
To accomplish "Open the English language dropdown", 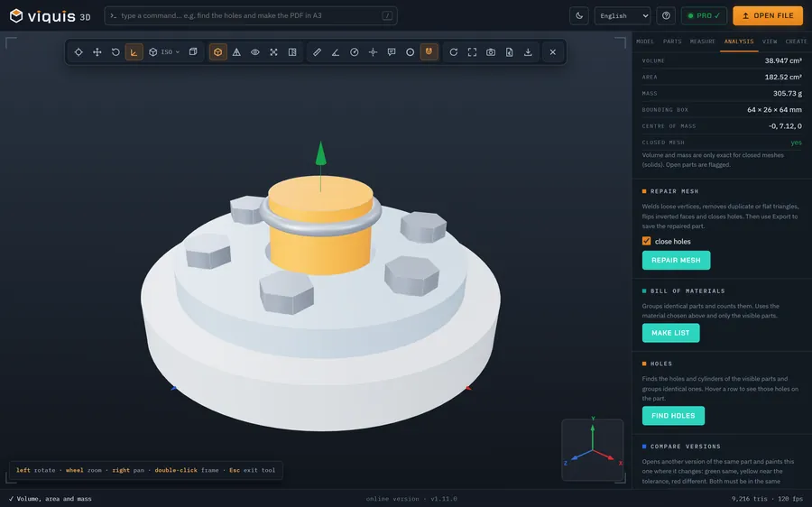I will tap(623, 15).
